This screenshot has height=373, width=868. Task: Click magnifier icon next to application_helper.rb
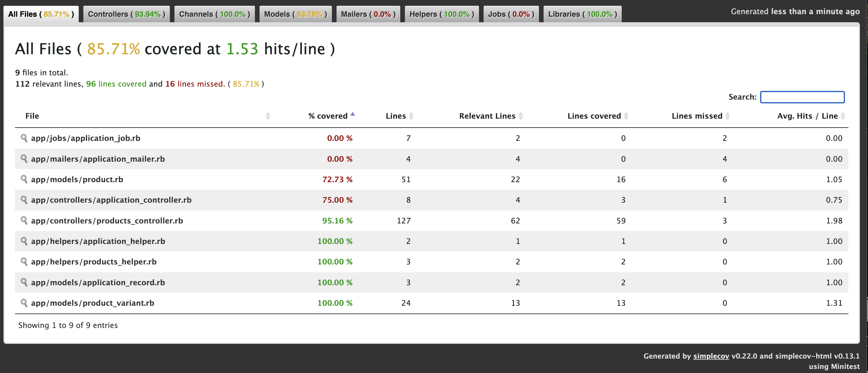click(24, 241)
